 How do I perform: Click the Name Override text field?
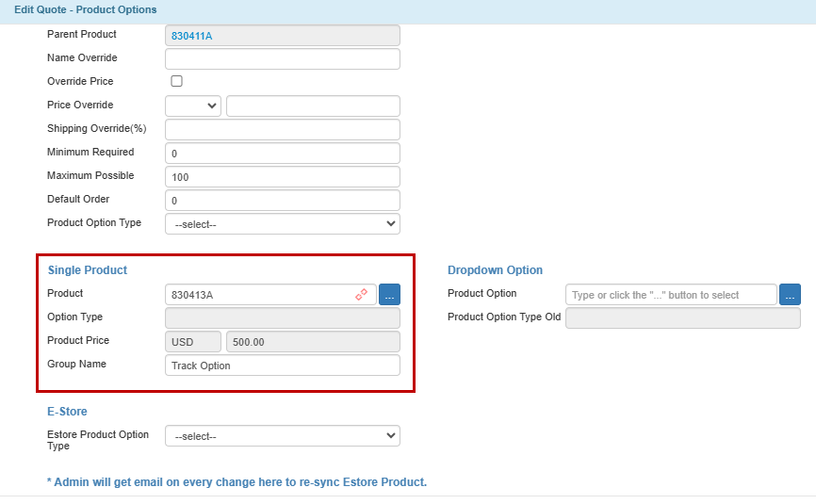click(x=283, y=58)
